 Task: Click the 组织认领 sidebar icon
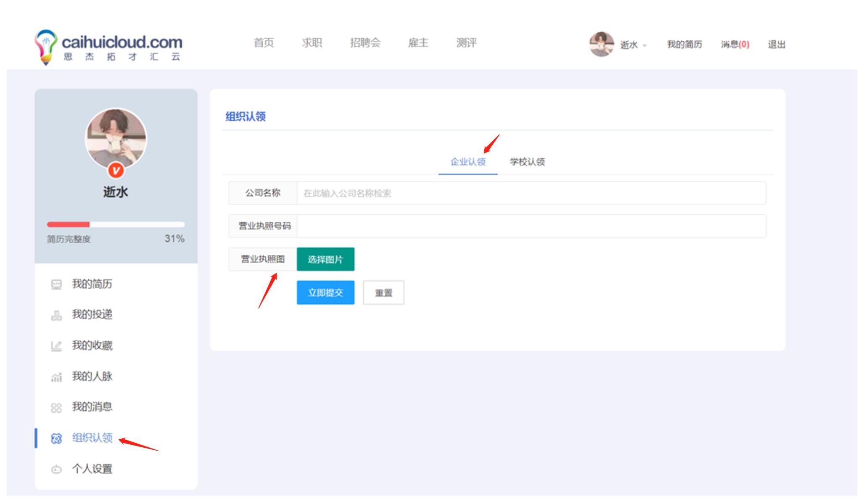[56, 438]
